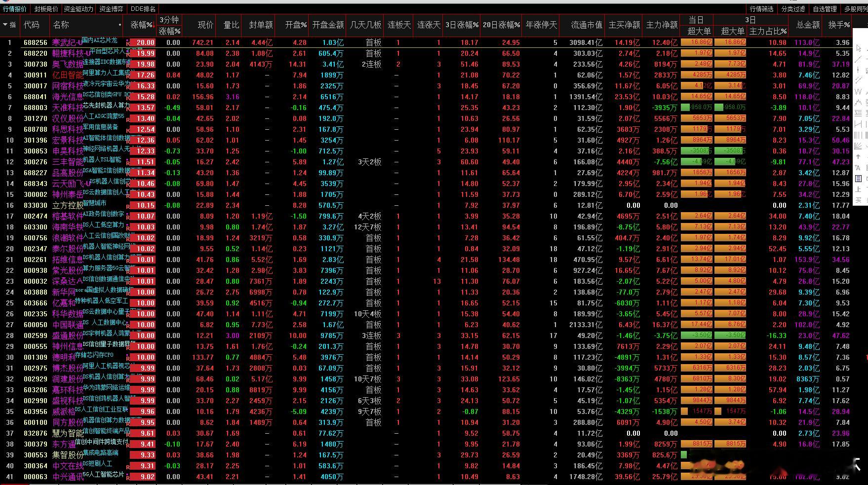Sort by the 开盘金额 column header
Viewport: 868px width, 485px height.
coord(328,25)
